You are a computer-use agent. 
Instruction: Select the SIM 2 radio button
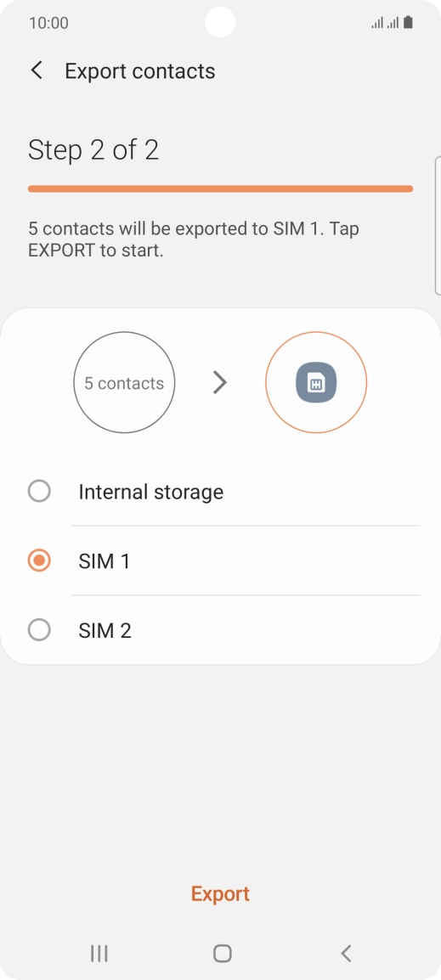pyautogui.click(x=39, y=630)
